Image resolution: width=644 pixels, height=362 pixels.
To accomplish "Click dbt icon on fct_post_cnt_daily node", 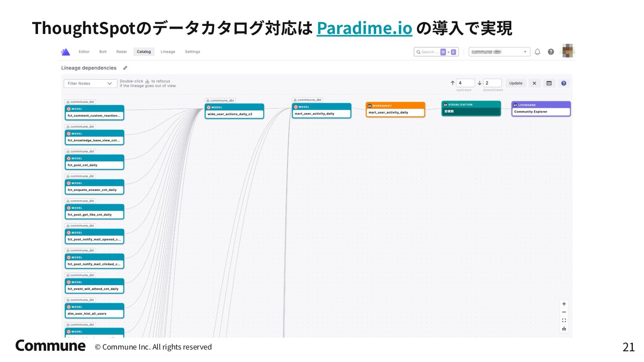I will tap(69, 158).
